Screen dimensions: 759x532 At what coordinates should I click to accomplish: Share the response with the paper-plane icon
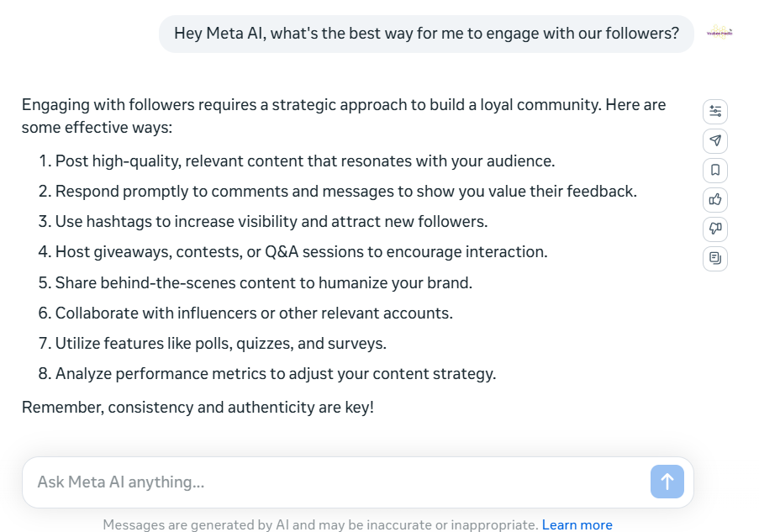click(x=715, y=140)
